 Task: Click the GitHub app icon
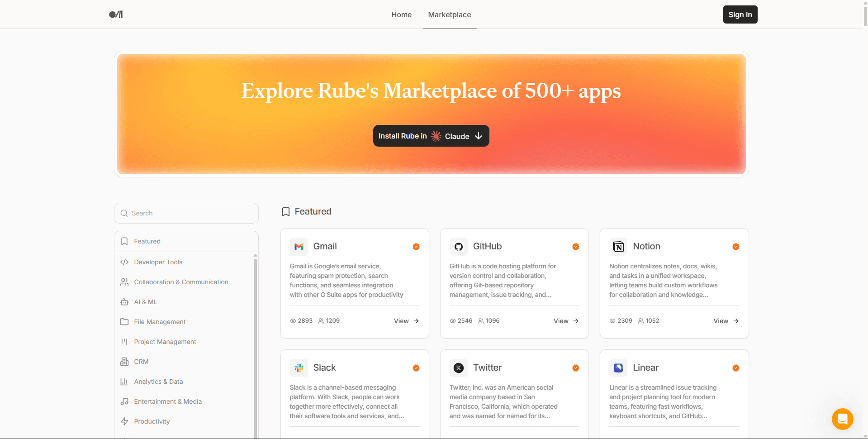pyautogui.click(x=459, y=246)
